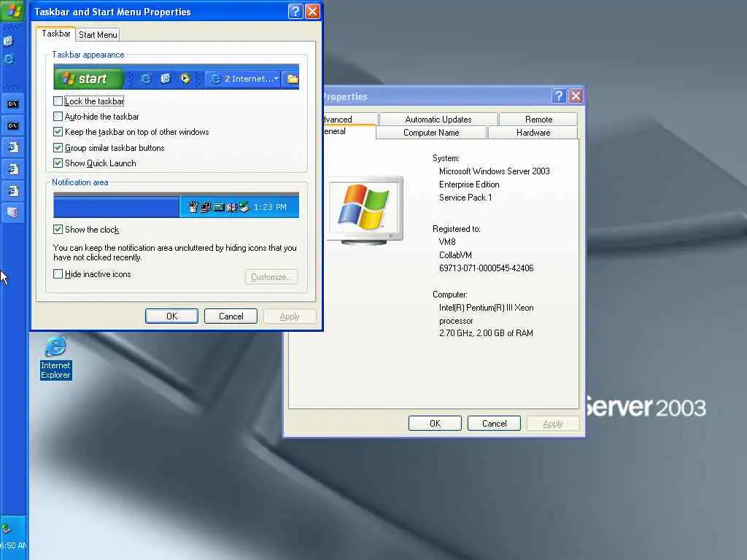Open the Automatic Updates tab in System Properties

(438, 120)
